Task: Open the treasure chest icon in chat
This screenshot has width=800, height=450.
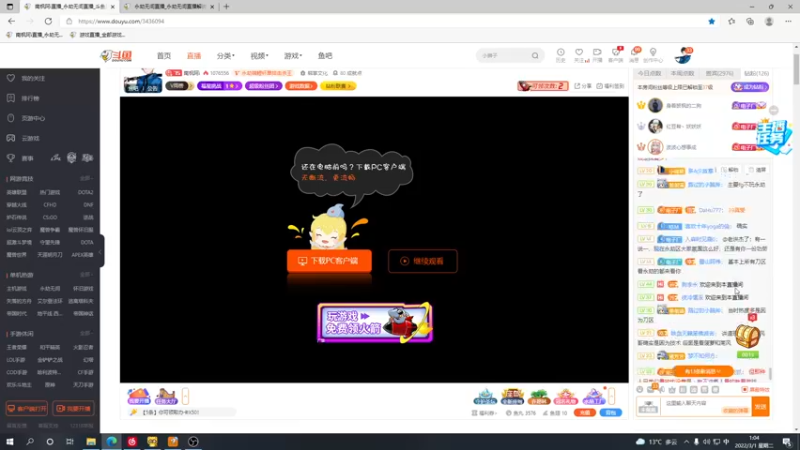Action: click(747, 335)
